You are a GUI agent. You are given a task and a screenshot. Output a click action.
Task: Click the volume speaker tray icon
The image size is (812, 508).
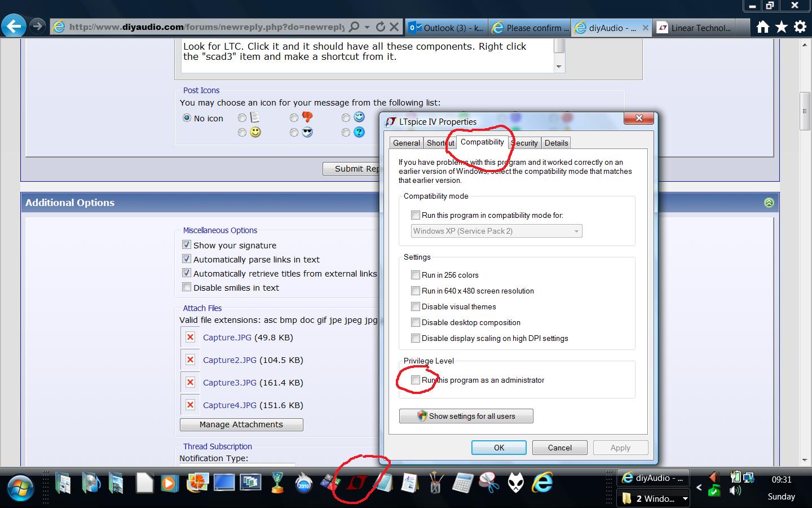click(735, 491)
